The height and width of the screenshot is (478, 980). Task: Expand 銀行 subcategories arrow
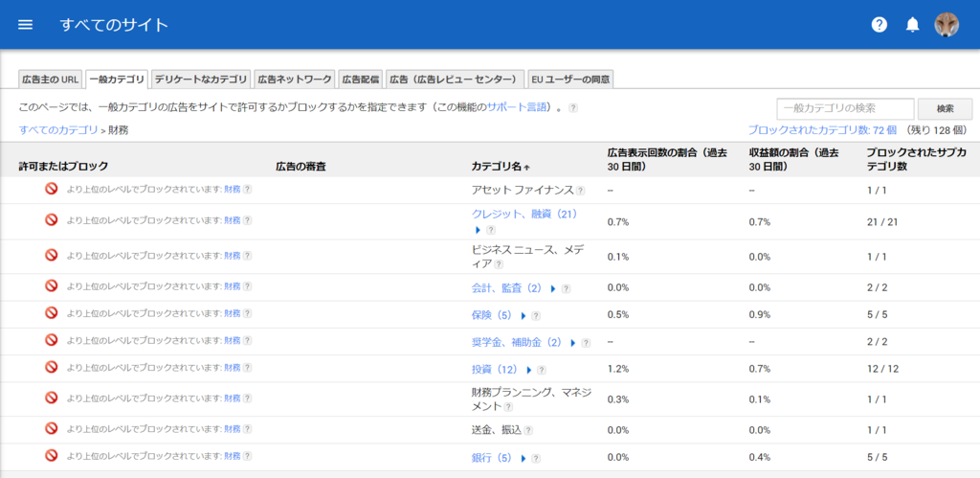[x=523, y=458]
